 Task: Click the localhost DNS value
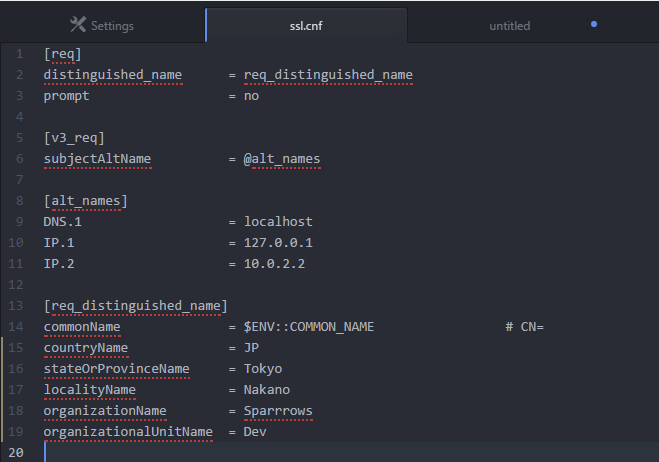278,222
